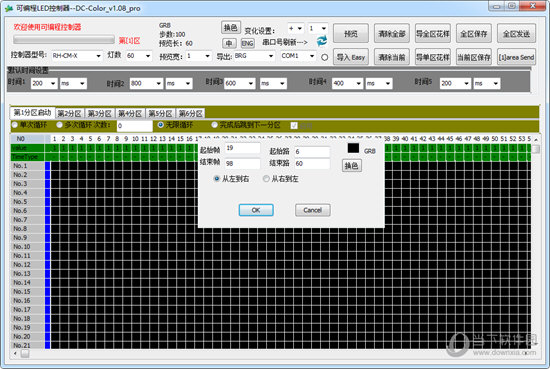This screenshot has height=369, width=550.
Task: Switch language with the 中 button
Action: point(229,43)
